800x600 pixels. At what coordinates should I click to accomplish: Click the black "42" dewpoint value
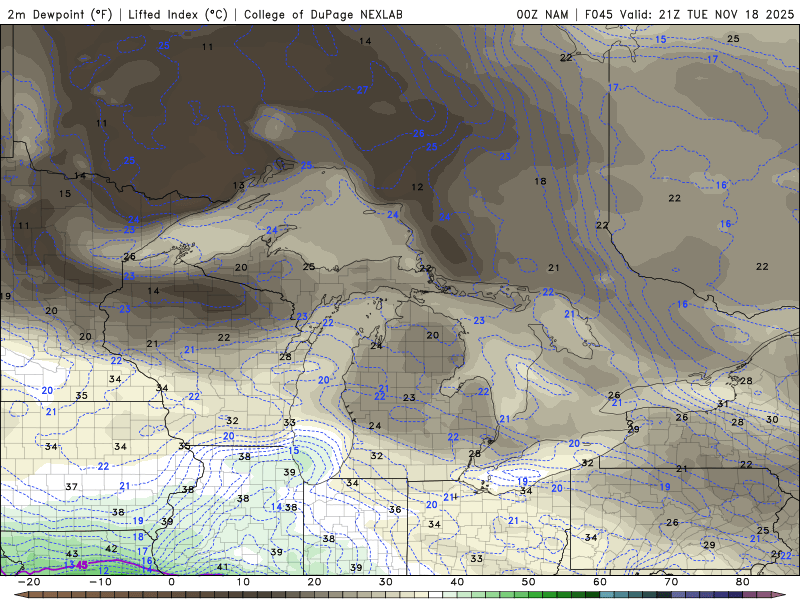point(111,549)
